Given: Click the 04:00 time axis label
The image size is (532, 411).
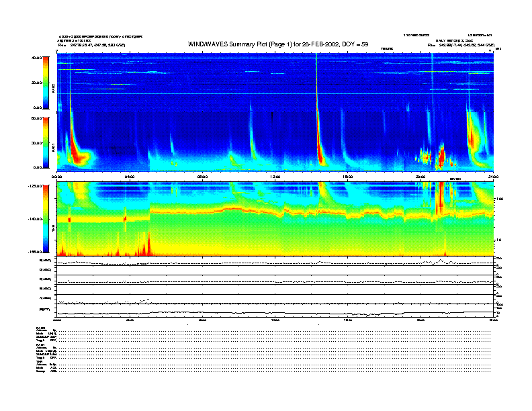Looking at the screenshot, I should [130, 177].
